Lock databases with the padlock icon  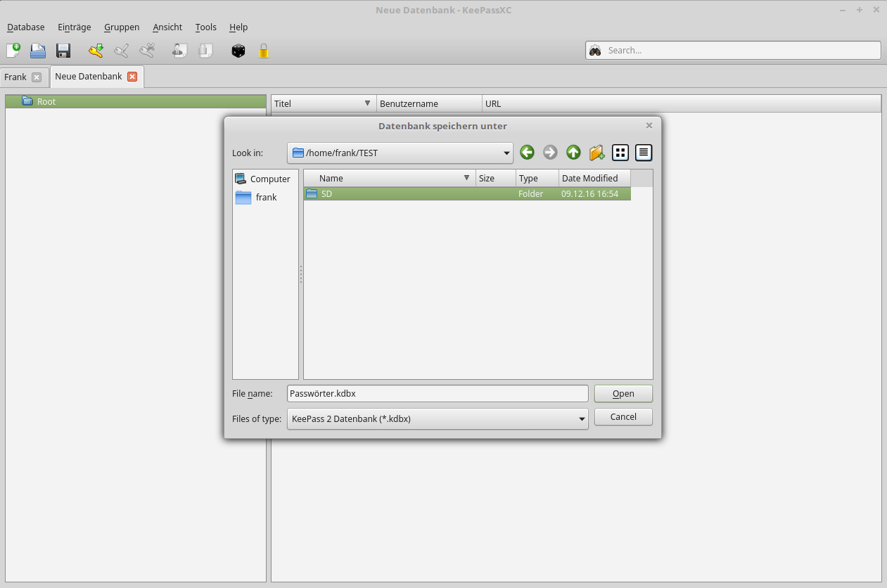click(x=264, y=51)
